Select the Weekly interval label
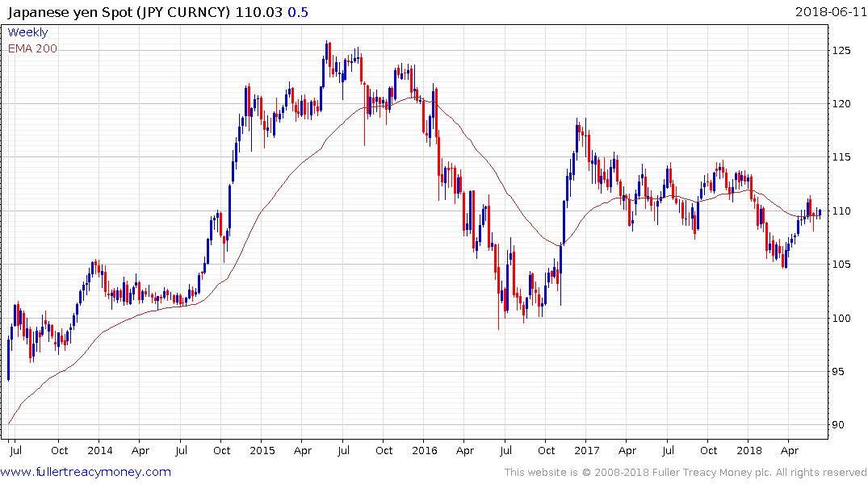Screen dimensions: 868x484 (27, 32)
